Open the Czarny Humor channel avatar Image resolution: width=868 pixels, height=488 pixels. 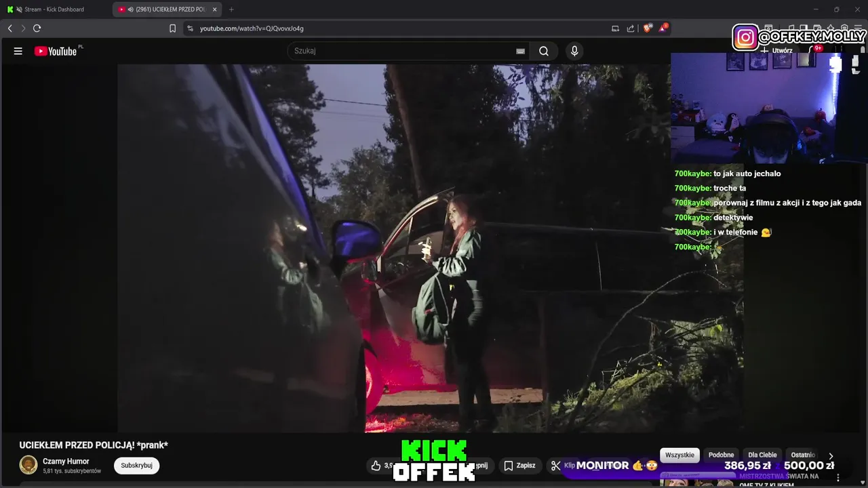(x=28, y=465)
